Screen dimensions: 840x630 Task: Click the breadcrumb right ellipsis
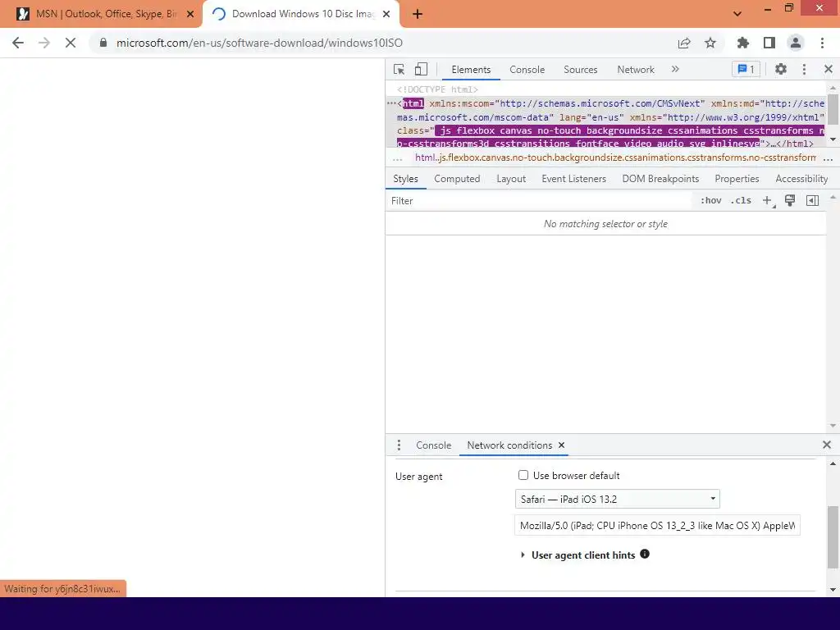click(x=828, y=159)
